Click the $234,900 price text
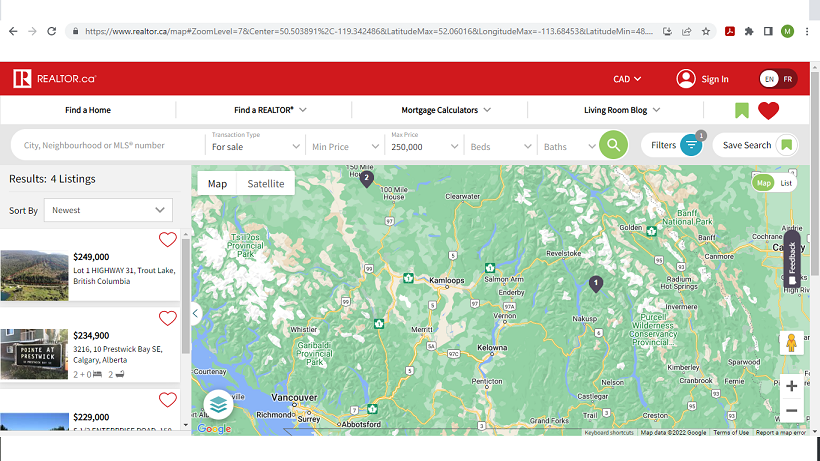Image resolution: width=820 pixels, height=461 pixels. click(91, 336)
